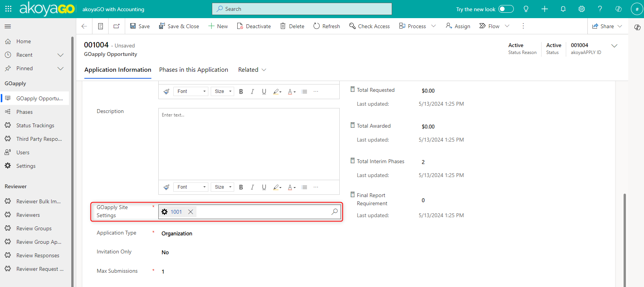The width and height of the screenshot is (644, 287).
Task: Open the settings gear in the header
Action: 582,9
